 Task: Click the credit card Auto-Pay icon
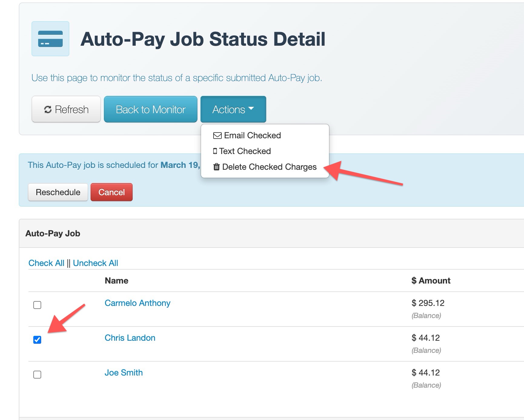(x=50, y=39)
